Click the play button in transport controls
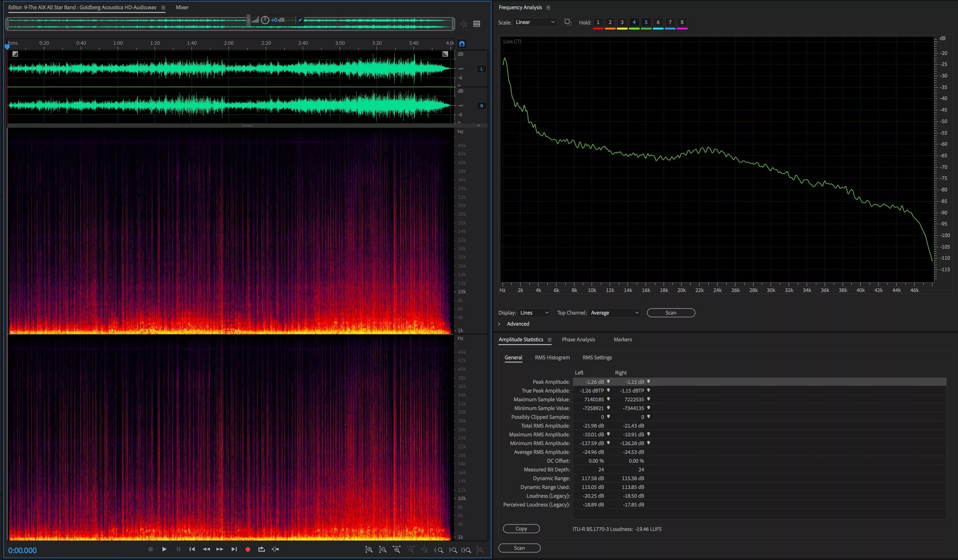Screen dimensions: 958x560 pos(164,549)
